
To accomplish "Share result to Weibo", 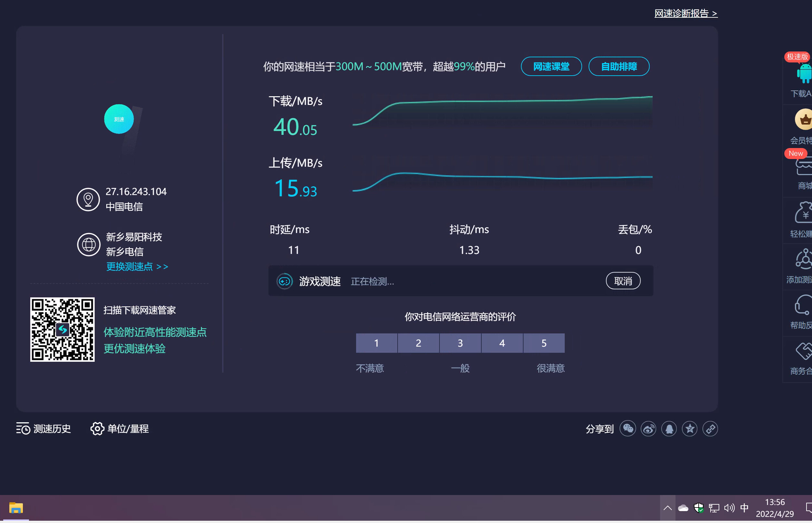I will coord(648,429).
